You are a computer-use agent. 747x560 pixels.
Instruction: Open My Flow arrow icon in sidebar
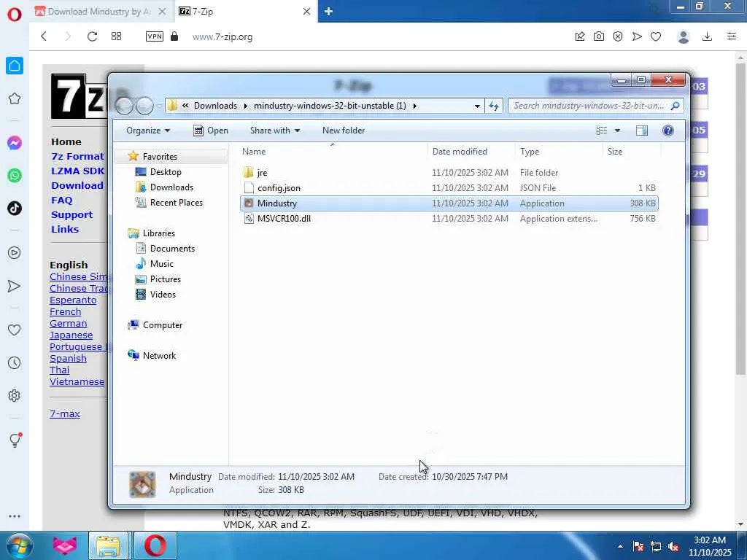point(15,286)
